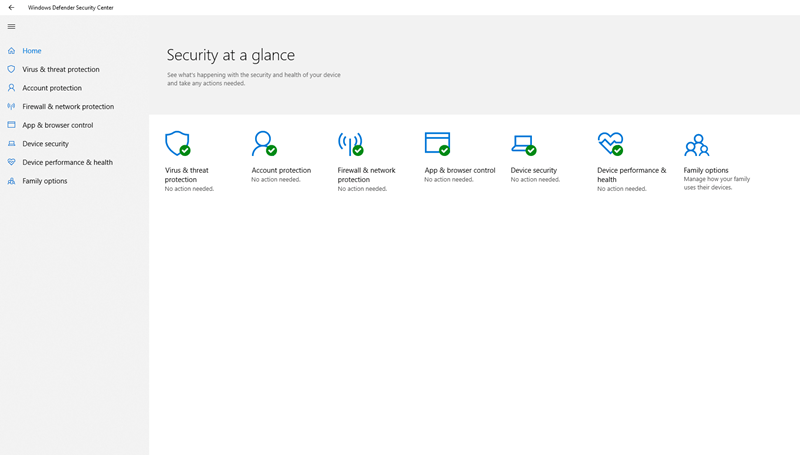
Task: Click the Device security tile label
Action: [534, 170]
